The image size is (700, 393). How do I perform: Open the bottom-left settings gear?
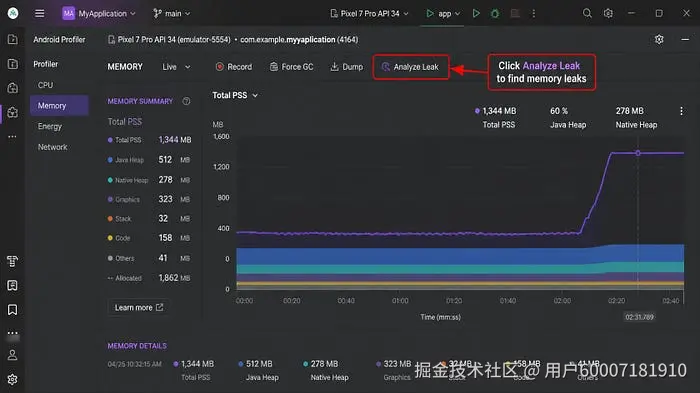pyautogui.click(x=12, y=379)
